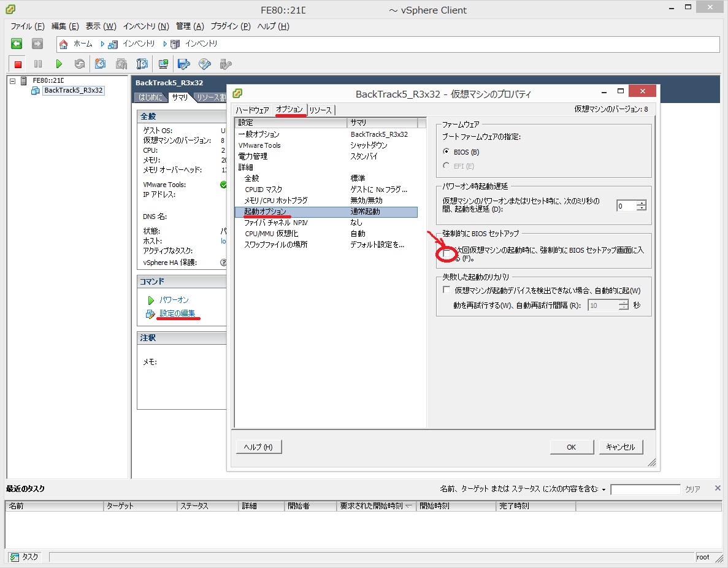Open the 編集 (E) menu

pos(65,26)
